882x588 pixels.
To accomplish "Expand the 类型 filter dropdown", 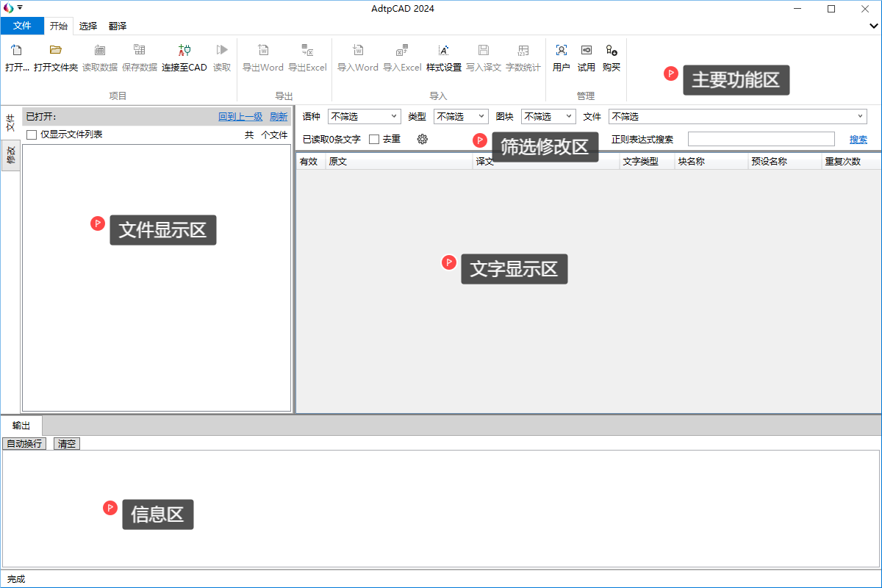I will pyautogui.click(x=461, y=116).
